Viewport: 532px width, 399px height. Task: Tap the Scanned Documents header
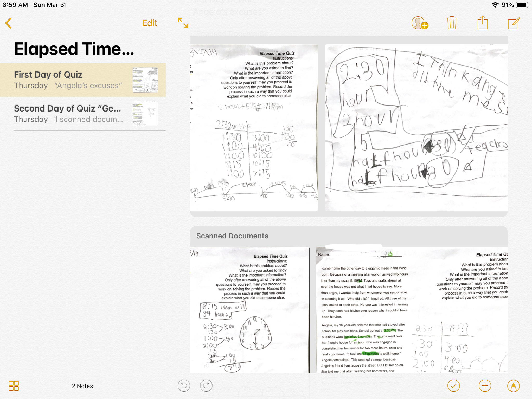tap(232, 236)
